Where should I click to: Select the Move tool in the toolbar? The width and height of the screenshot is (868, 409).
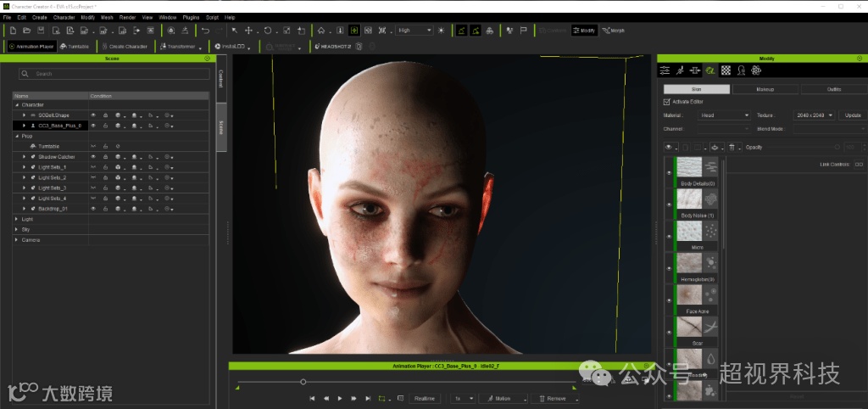pos(248,31)
